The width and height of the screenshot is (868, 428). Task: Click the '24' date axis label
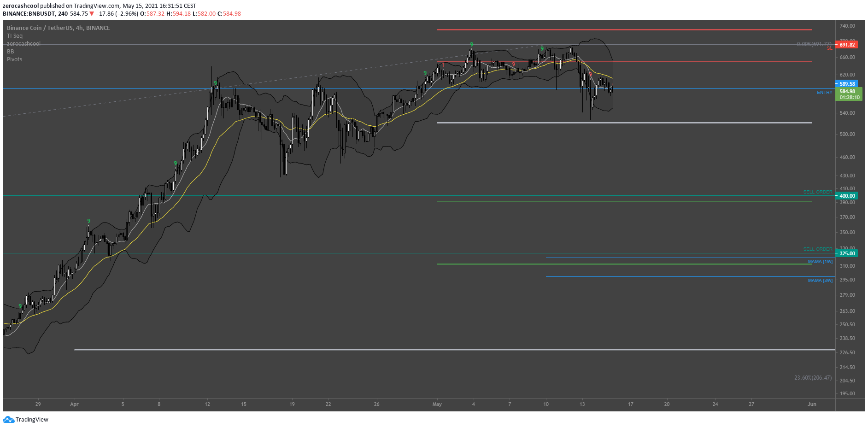tap(715, 404)
